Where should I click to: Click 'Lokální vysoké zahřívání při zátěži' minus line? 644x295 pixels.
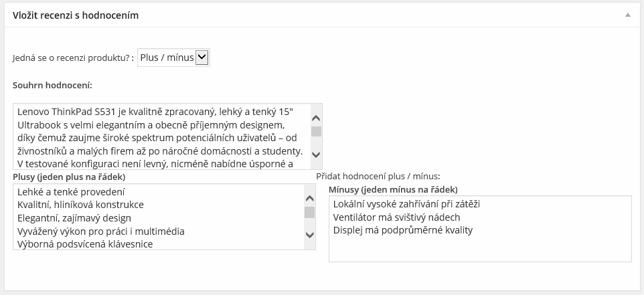coord(406,204)
